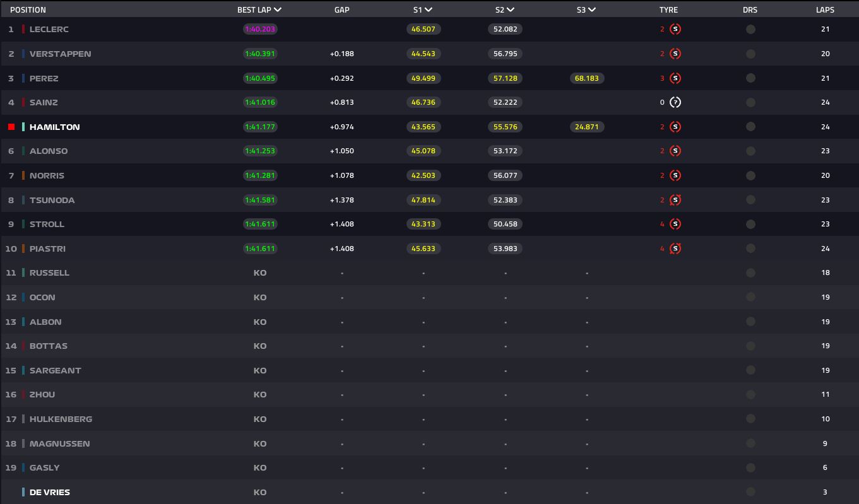Click Leclerc's purple best lap time
Screen dimensions: 859x504
(x=260, y=29)
